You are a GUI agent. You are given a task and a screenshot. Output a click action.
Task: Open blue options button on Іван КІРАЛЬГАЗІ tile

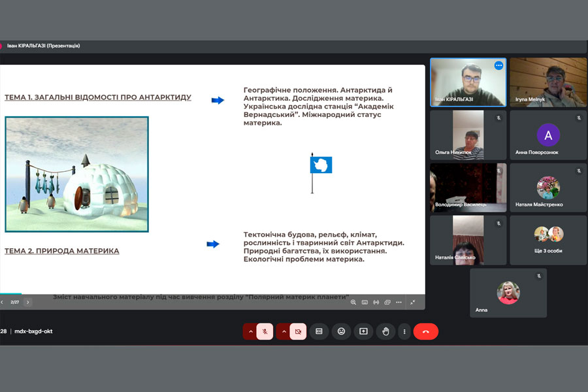(x=498, y=66)
